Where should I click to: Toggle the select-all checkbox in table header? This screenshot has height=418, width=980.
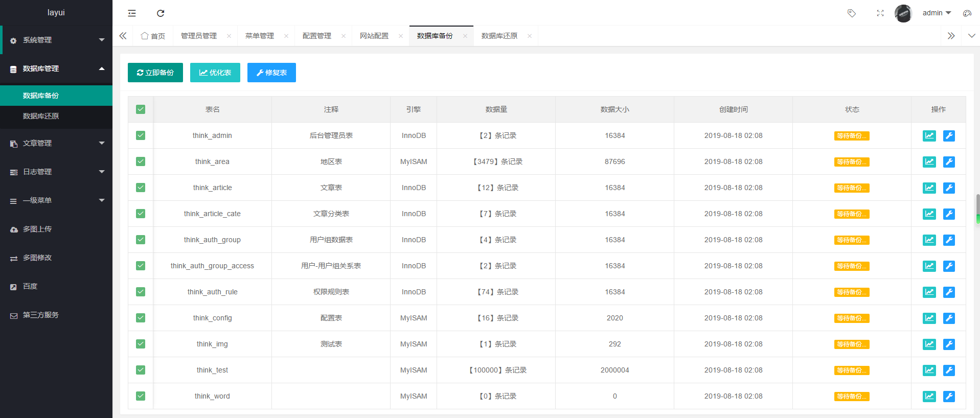tap(141, 109)
